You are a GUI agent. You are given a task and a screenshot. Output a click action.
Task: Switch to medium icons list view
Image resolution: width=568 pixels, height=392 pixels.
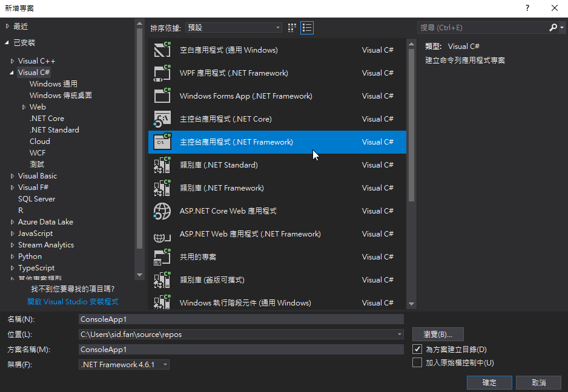[307, 28]
